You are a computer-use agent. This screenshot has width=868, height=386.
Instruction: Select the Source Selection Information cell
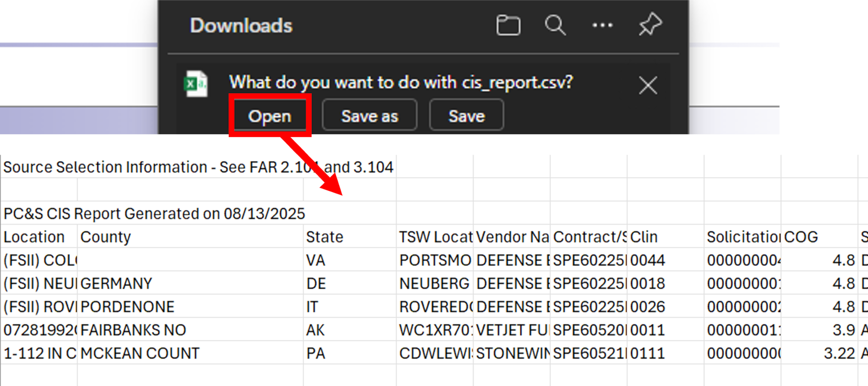[x=198, y=167]
